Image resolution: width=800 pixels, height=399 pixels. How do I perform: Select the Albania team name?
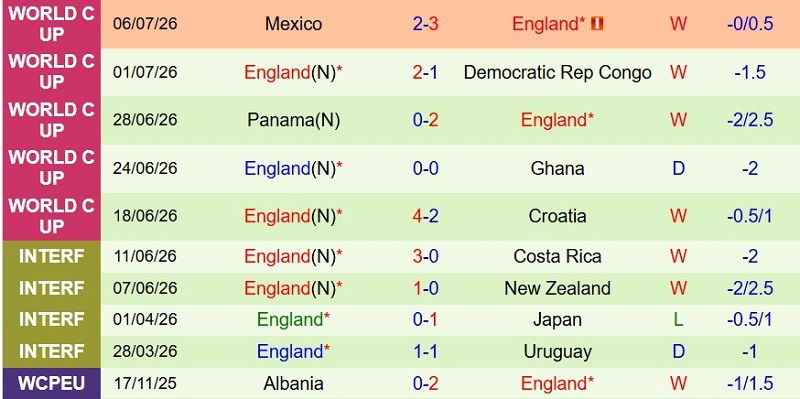click(x=293, y=383)
